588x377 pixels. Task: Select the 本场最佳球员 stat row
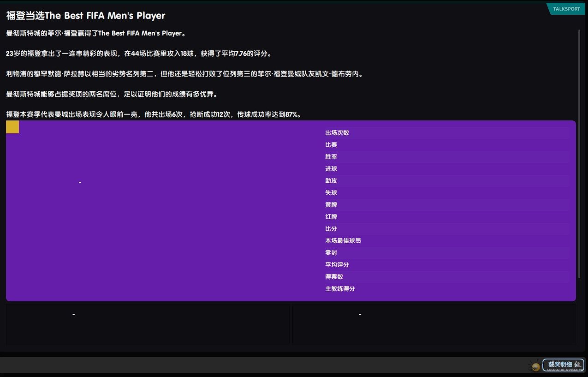tap(446, 241)
